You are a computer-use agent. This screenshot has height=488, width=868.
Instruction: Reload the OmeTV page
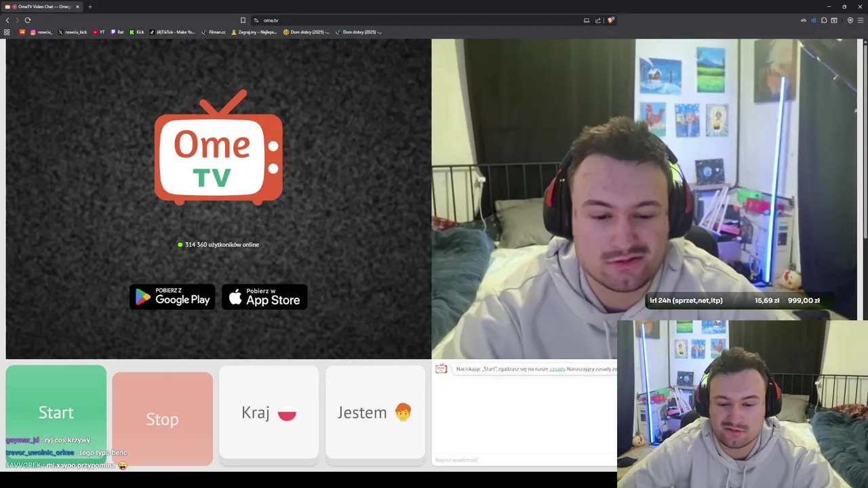[28, 20]
